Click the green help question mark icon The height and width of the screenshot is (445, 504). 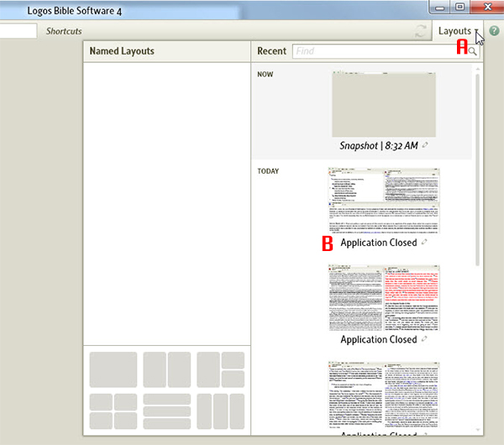(x=494, y=31)
